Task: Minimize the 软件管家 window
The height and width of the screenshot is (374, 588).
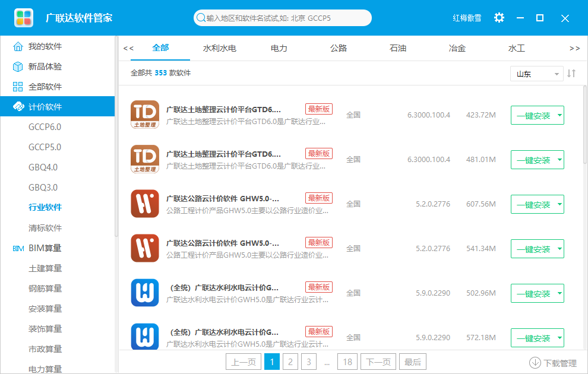Action: coord(520,18)
